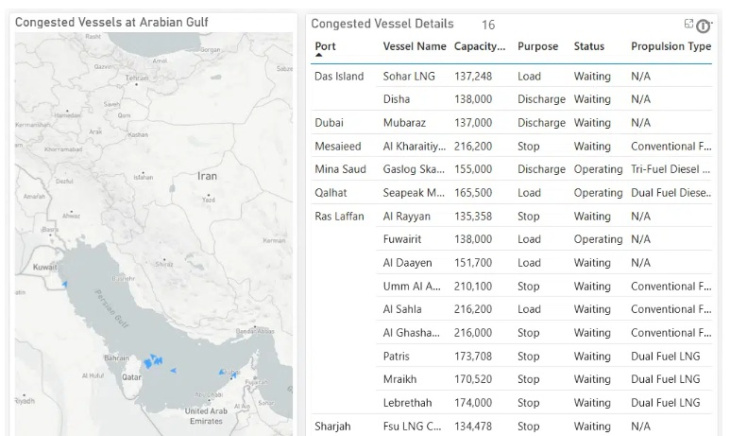
Task: Select the vessel marker cluster near Qatar
Action: pyautogui.click(x=152, y=362)
